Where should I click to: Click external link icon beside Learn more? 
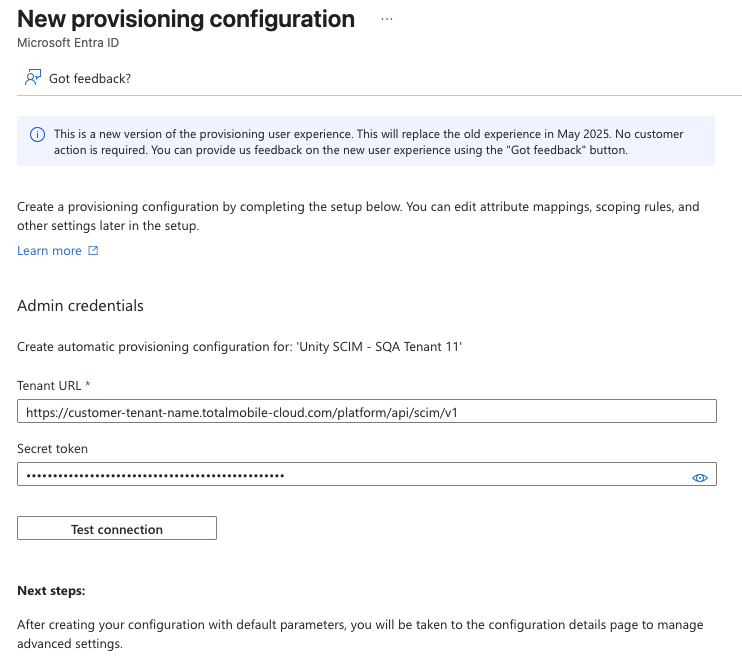94,251
